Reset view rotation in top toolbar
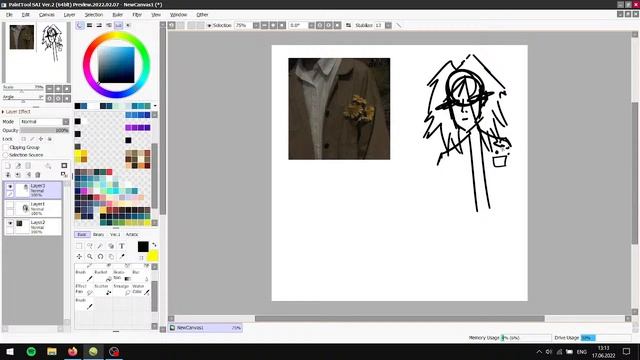 pyautogui.click(x=337, y=25)
